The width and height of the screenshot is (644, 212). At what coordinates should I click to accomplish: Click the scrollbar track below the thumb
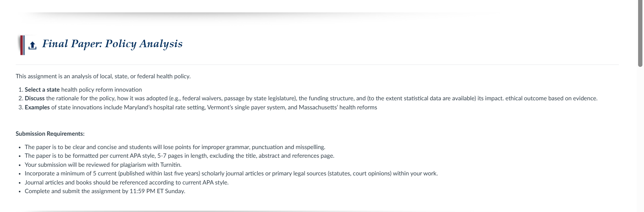(x=640, y=140)
